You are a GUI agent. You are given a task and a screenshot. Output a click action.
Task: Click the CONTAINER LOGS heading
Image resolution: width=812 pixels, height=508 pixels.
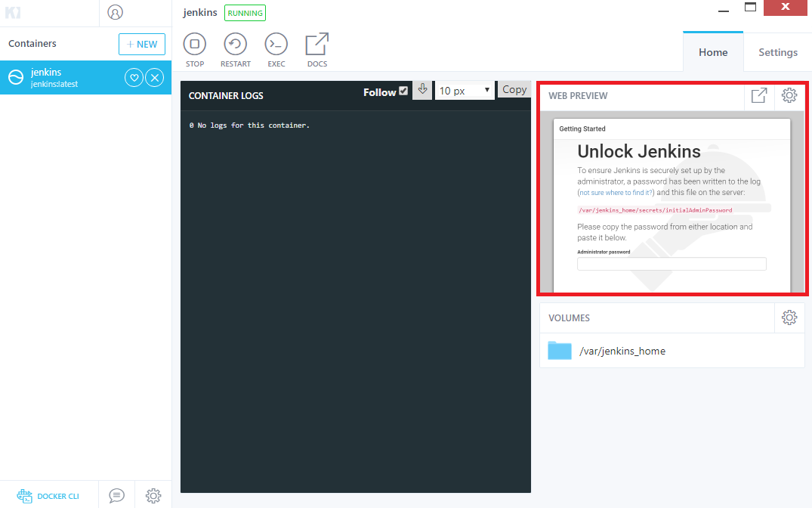click(226, 95)
